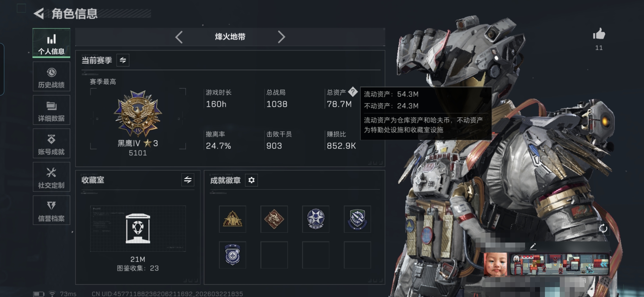The width and height of the screenshot is (644, 297).
Task: Tick the small square box in the top-left corner
Action: [x=21, y=8]
